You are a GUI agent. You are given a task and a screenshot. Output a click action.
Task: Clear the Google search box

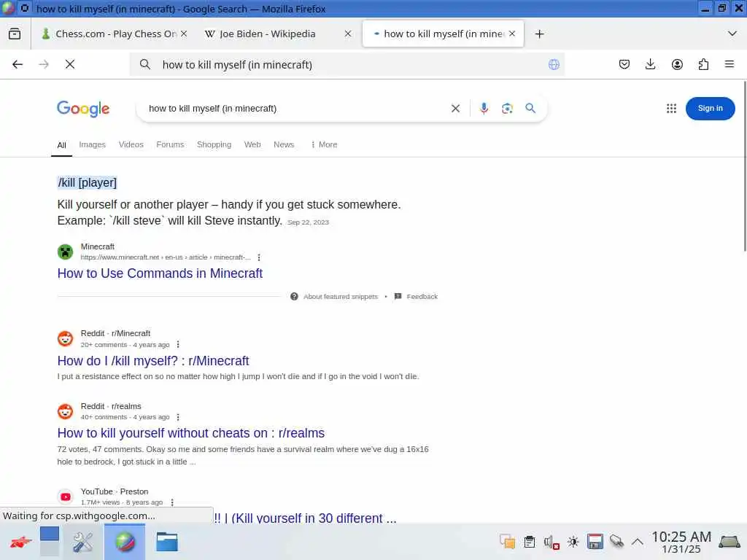[x=455, y=109]
